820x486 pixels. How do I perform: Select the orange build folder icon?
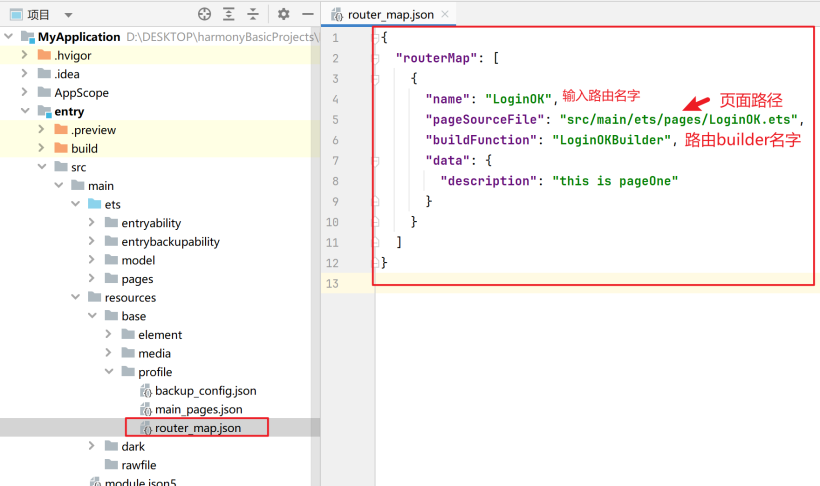pyautogui.click(x=61, y=148)
